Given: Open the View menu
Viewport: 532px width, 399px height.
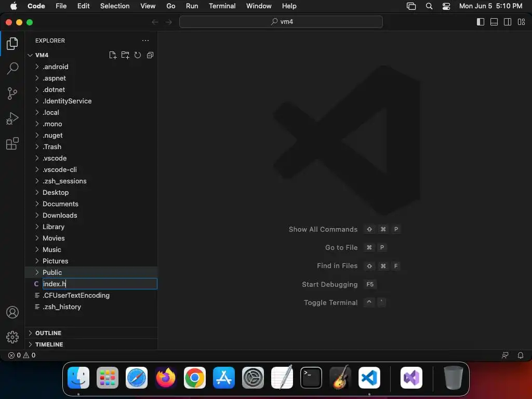Looking at the screenshot, I should (148, 6).
